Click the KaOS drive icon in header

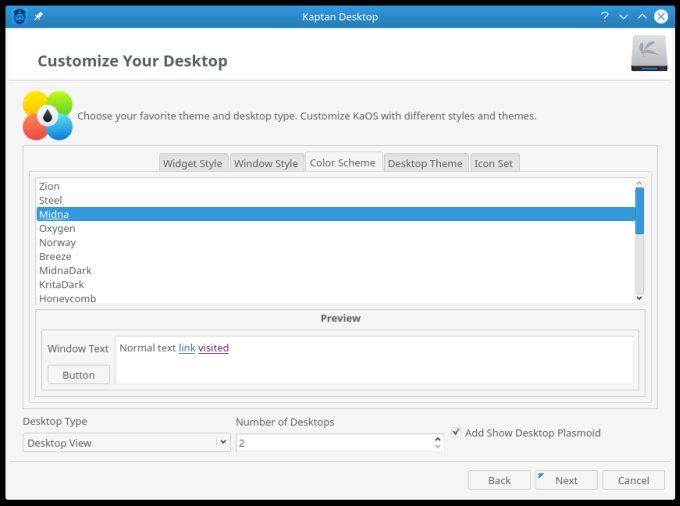(x=648, y=54)
